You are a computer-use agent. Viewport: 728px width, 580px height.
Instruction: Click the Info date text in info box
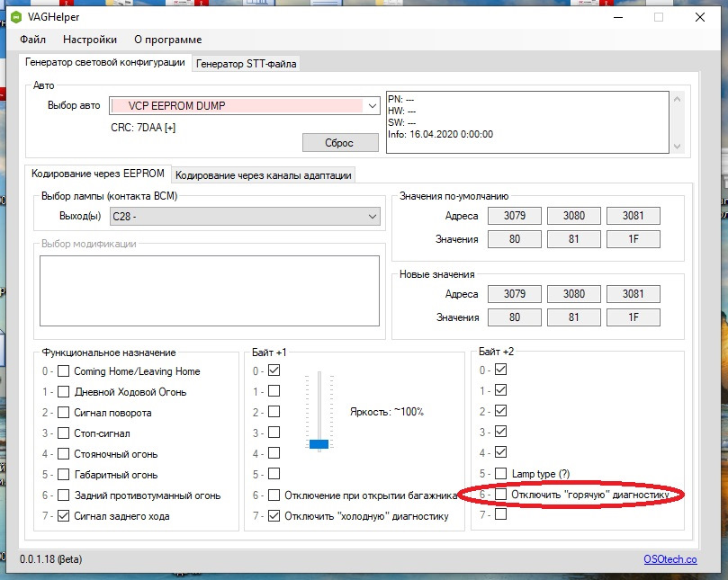pos(441,135)
